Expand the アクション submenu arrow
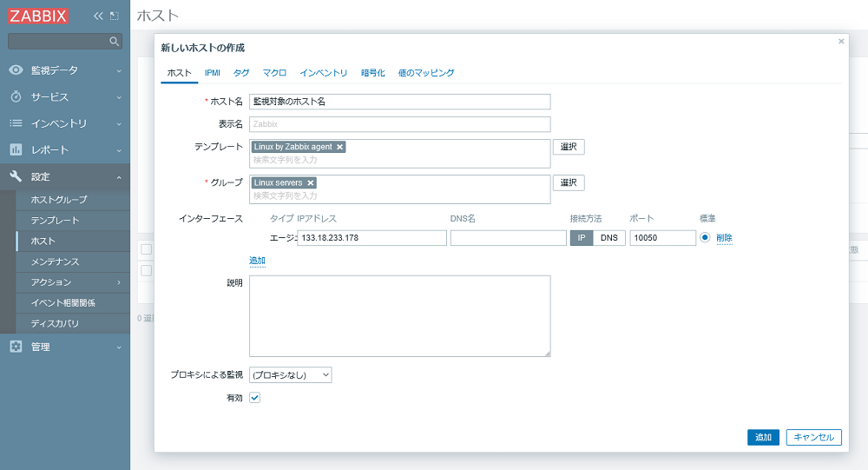 tap(119, 282)
